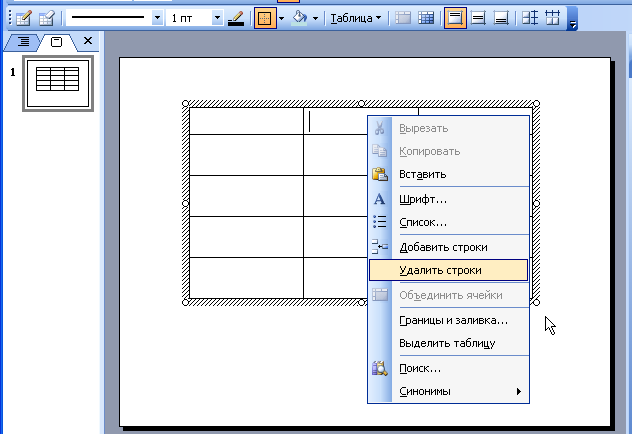Switch to the Outline tab
Screen dimensions: 632x434
pos(23,42)
